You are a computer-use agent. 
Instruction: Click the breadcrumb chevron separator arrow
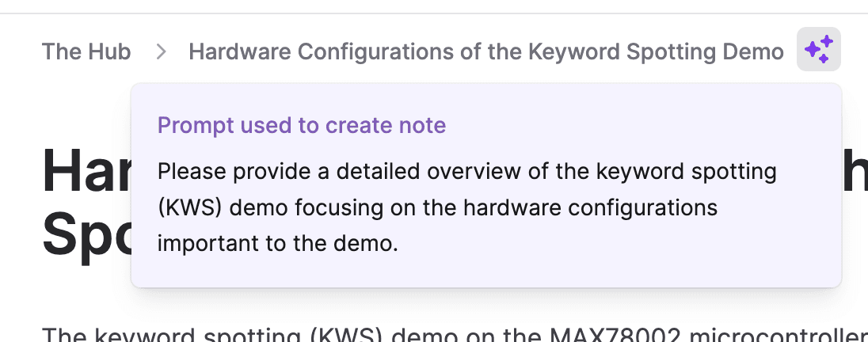[161, 51]
